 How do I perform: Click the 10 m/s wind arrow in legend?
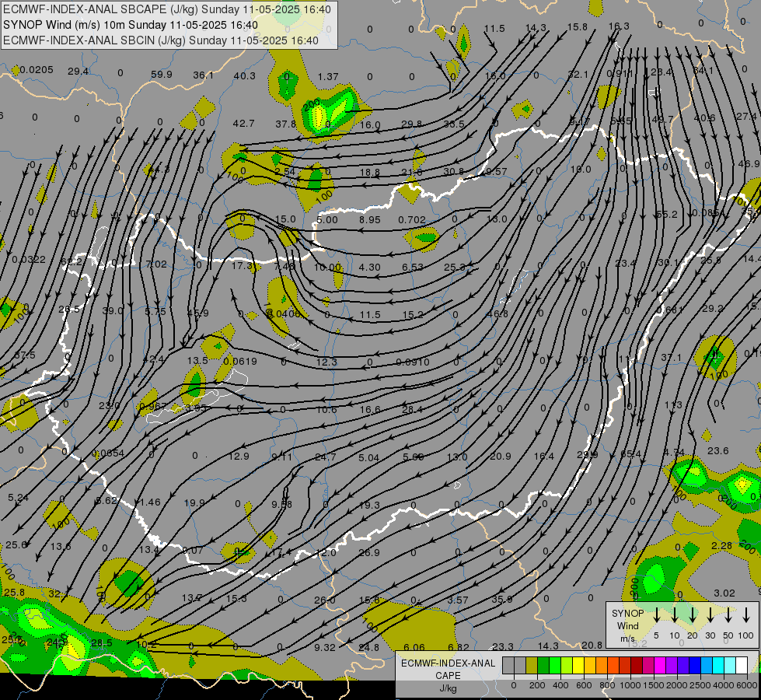click(x=675, y=615)
